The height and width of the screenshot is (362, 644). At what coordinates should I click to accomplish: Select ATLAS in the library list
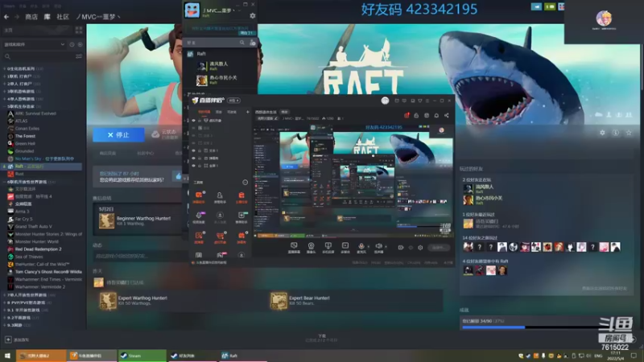pyautogui.click(x=22, y=121)
